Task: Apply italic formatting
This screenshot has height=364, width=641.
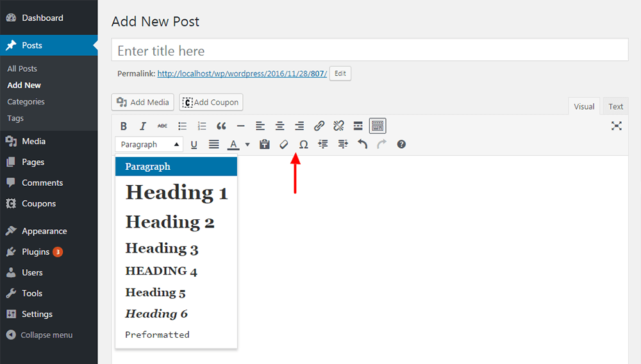Action: click(x=144, y=126)
